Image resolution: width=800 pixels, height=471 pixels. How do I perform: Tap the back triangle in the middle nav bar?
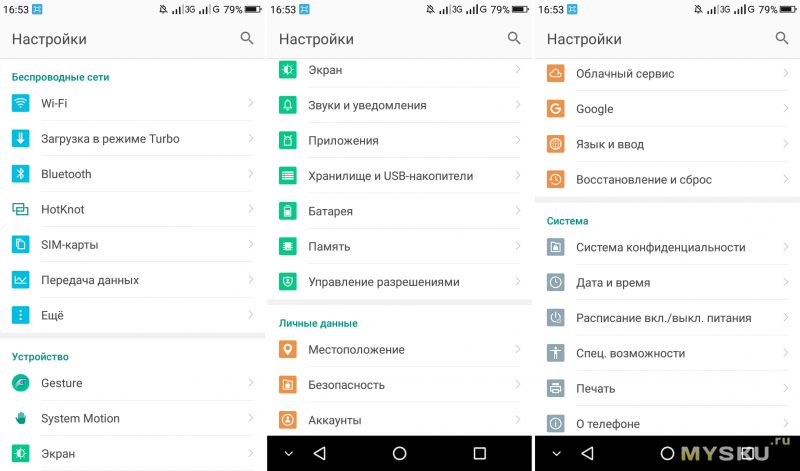[x=320, y=453]
